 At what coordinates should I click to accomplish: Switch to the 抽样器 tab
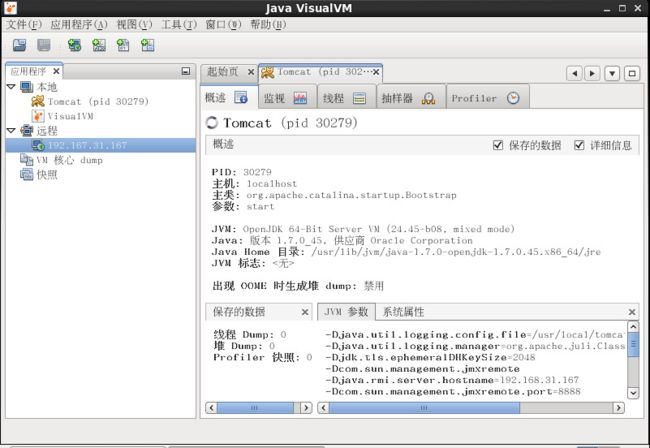(411, 98)
